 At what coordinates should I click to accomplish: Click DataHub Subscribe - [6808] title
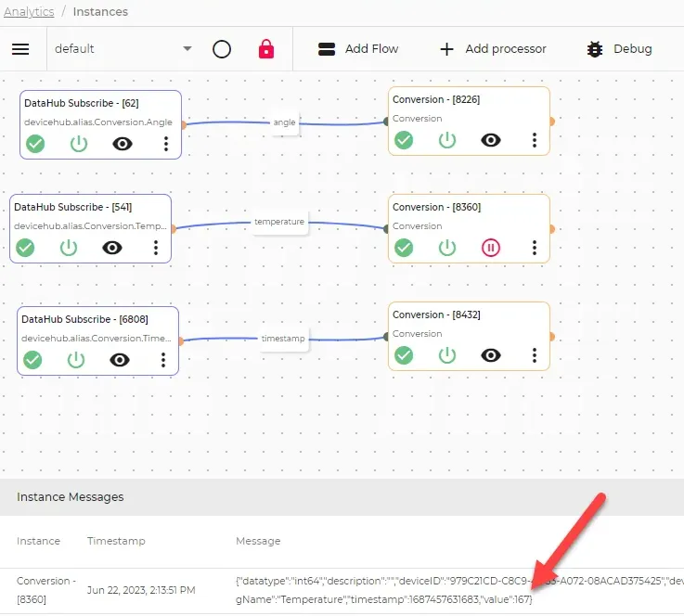click(84, 319)
